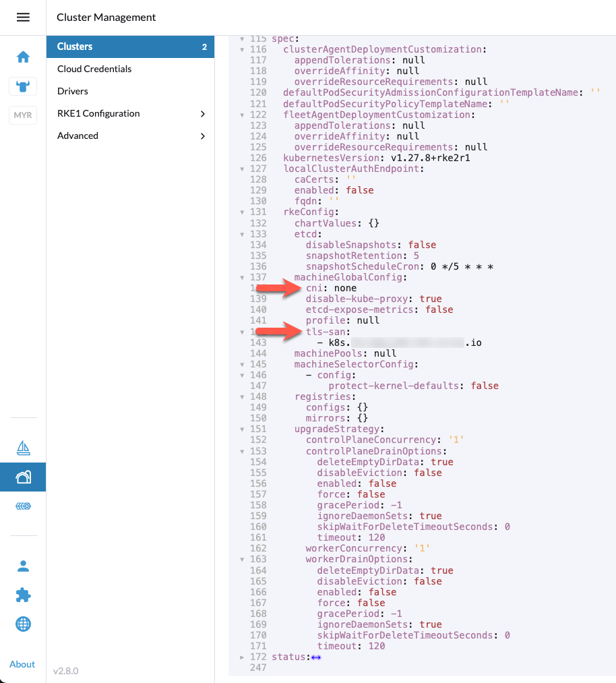Click the Extensions puzzle icon
616x683 pixels.
click(x=23, y=595)
